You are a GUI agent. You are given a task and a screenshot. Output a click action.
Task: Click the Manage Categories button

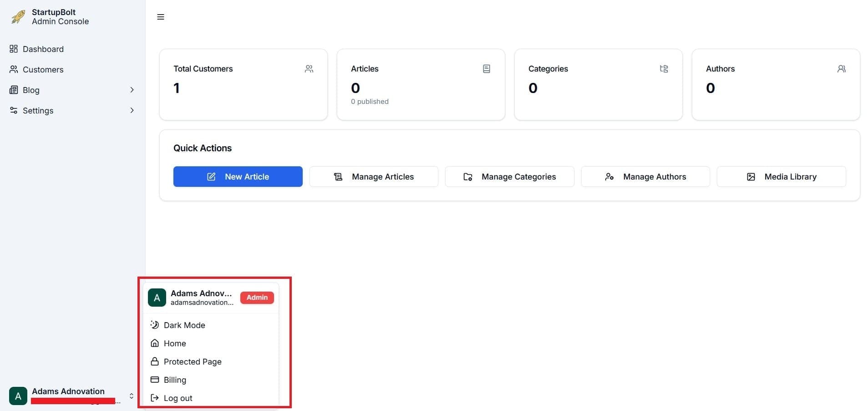pos(510,176)
